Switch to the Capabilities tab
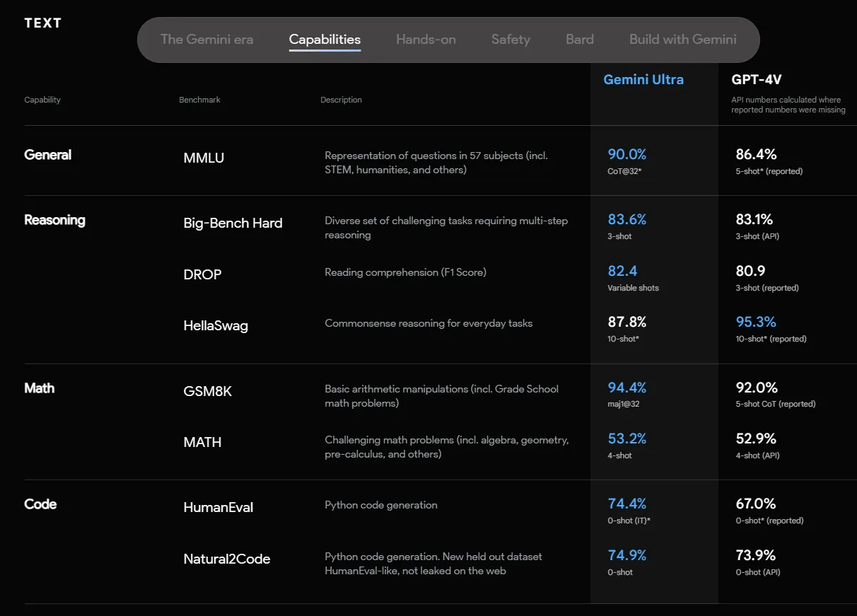This screenshot has width=857, height=616. 325,40
